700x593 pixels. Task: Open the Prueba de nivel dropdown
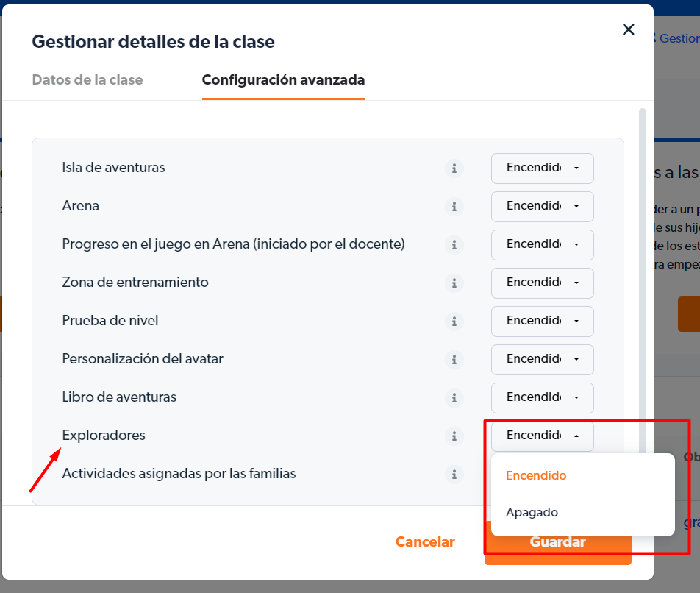(542, 322)
